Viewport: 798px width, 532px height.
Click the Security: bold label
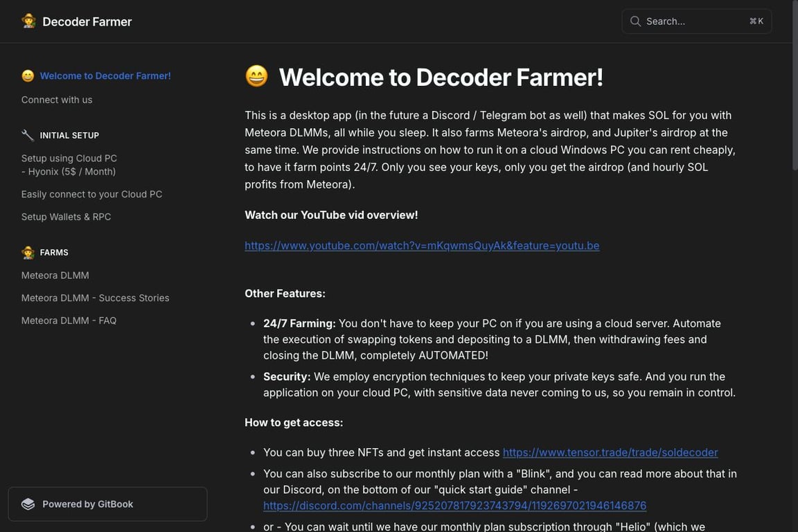(287, 377)
